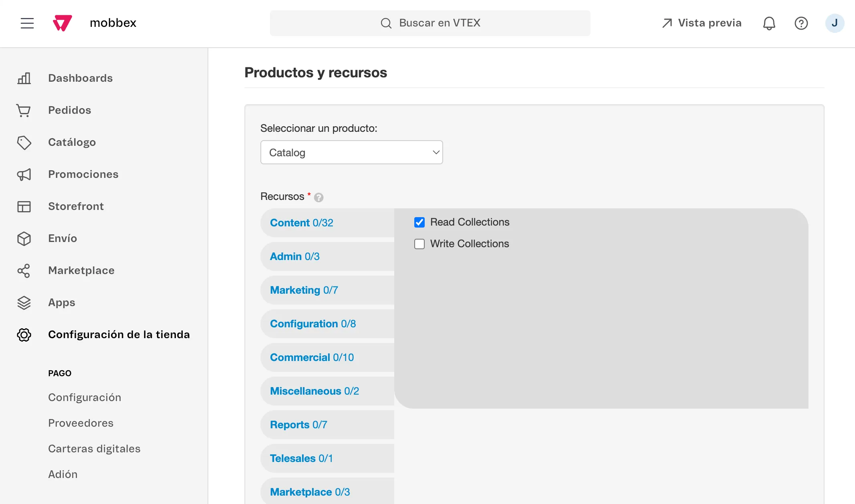The height and width of the screenshot is (504, 855).
Task: Focus the Buscar en VTEX search field
Action: (430, 23)
